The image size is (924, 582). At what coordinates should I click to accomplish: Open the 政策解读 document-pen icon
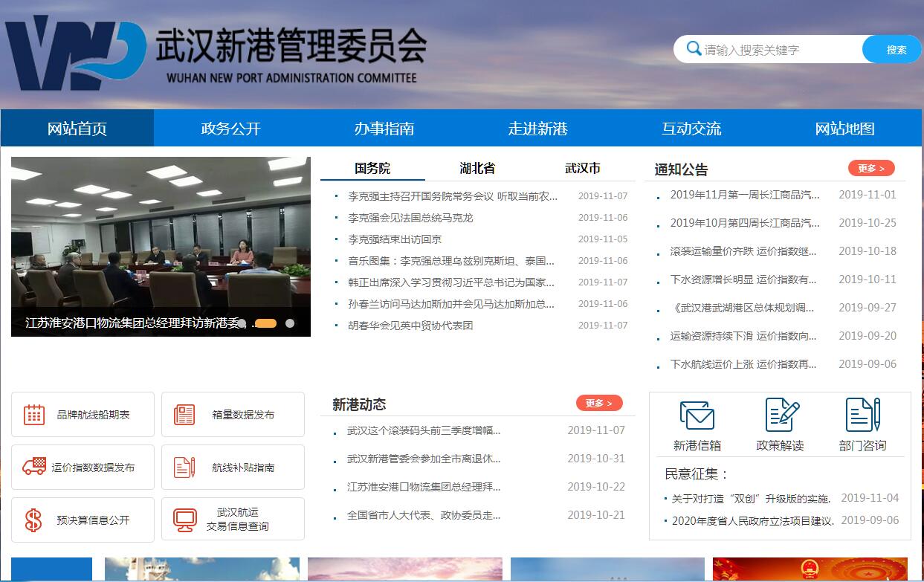(781, 415)
